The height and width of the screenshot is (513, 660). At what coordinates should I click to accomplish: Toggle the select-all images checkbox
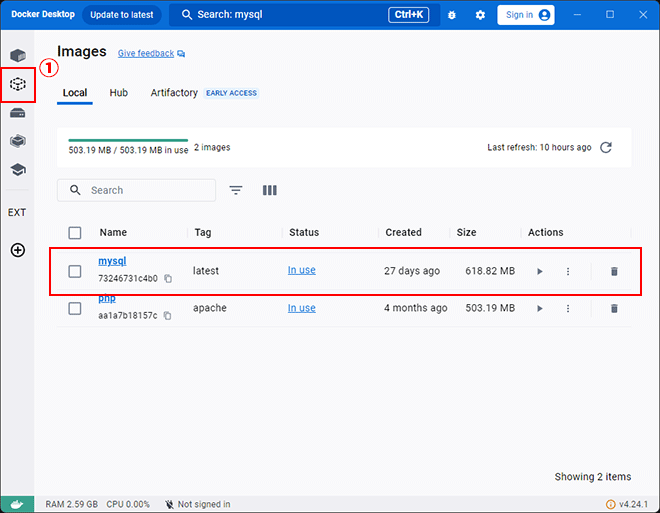pyautogui.click(x=75, y=233)
